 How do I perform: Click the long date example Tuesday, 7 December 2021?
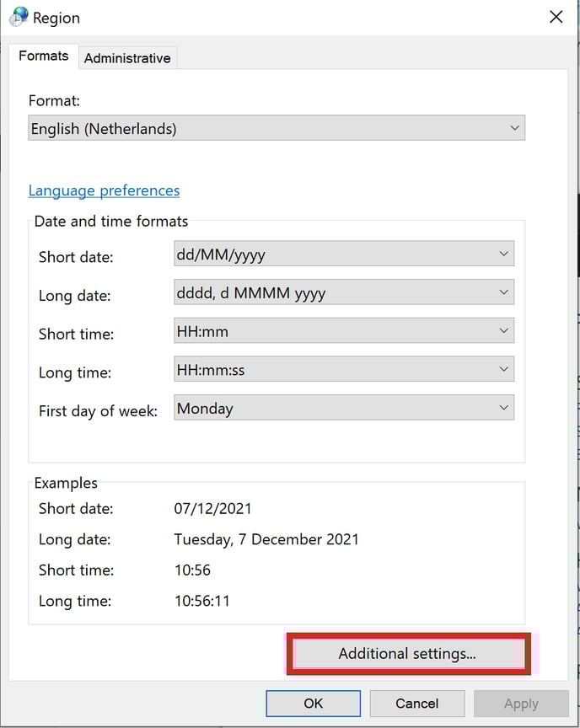coord(266,539)
